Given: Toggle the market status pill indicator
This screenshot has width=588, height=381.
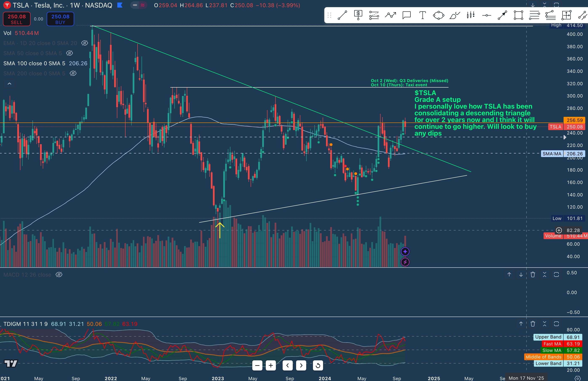Looking at the screenshot, I should (x=139, y=5).
